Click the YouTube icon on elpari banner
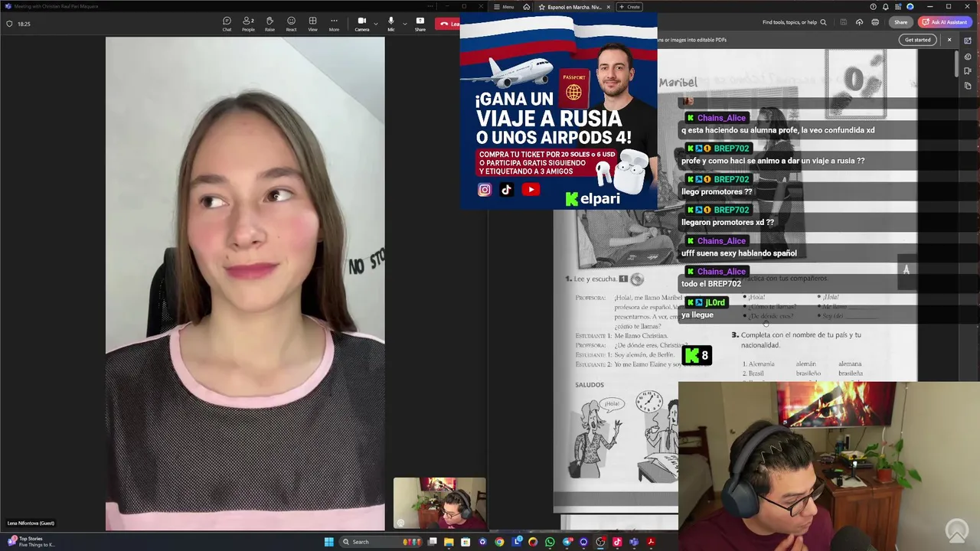 531,190
